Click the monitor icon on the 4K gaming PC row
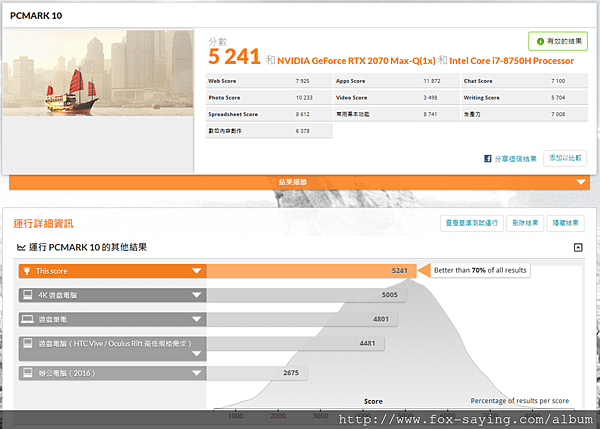The image size is (600, 429). pos(28,295)
